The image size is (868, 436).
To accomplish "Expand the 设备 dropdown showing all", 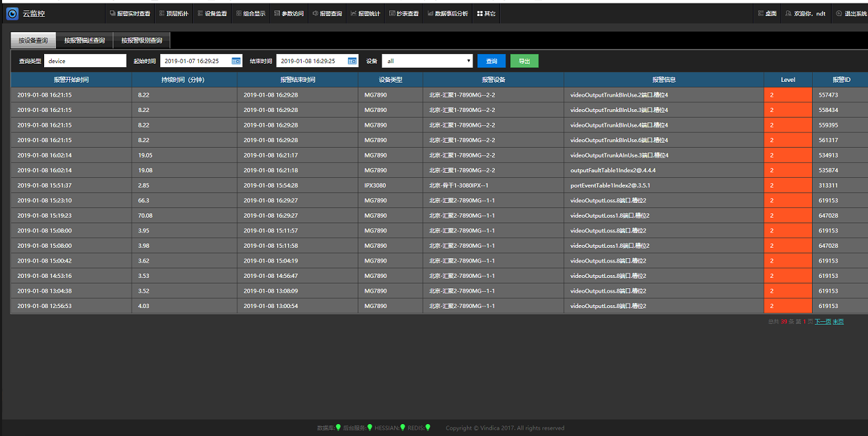I will pyautogui.click(x=427, y=61).
